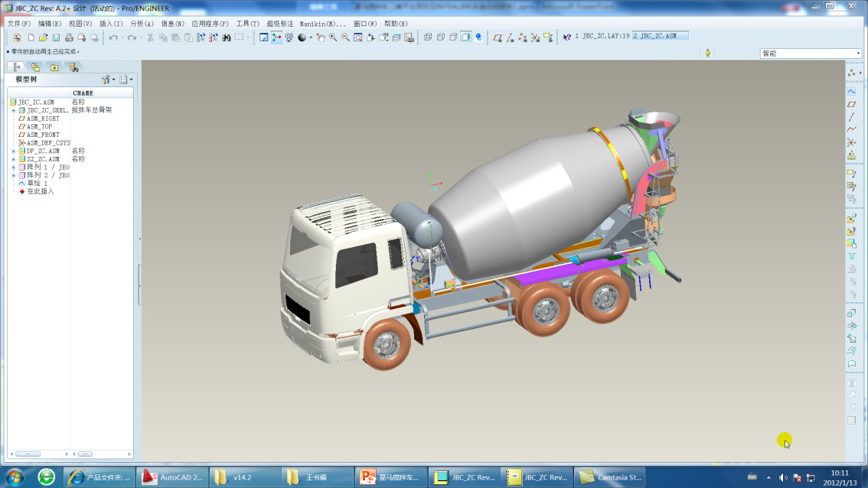
Task: Click the binoculars Find tool in toolbar
Action: (226, 37)
